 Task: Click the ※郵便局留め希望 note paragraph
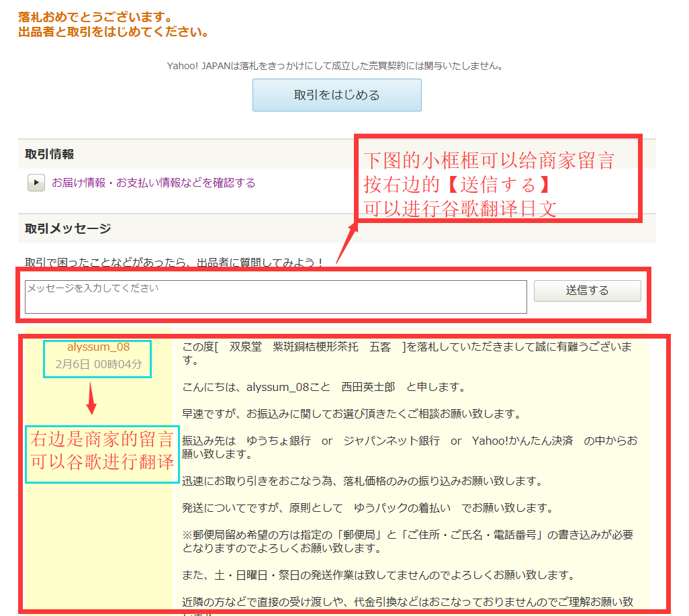[x=408, y=541]
